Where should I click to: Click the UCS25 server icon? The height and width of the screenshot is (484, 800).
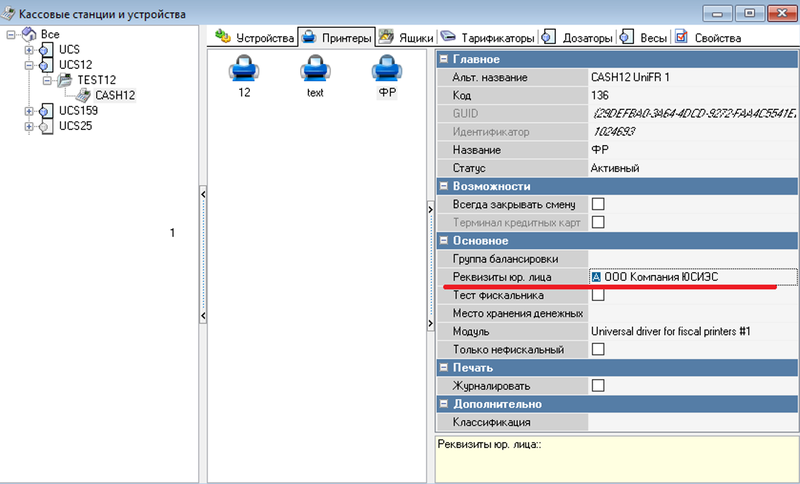46,126
